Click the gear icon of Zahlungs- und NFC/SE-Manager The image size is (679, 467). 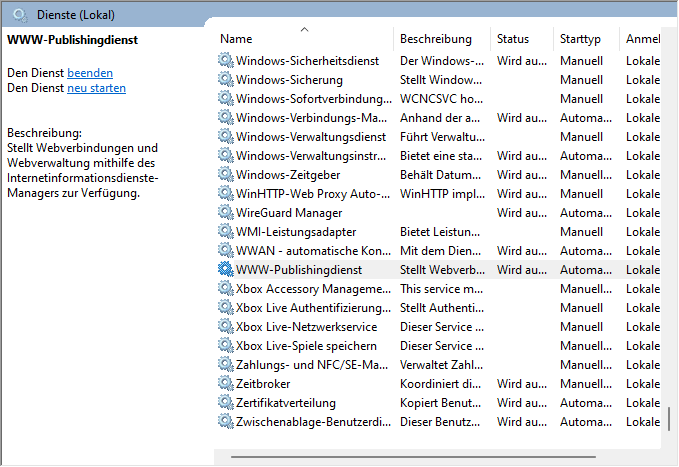226,364
